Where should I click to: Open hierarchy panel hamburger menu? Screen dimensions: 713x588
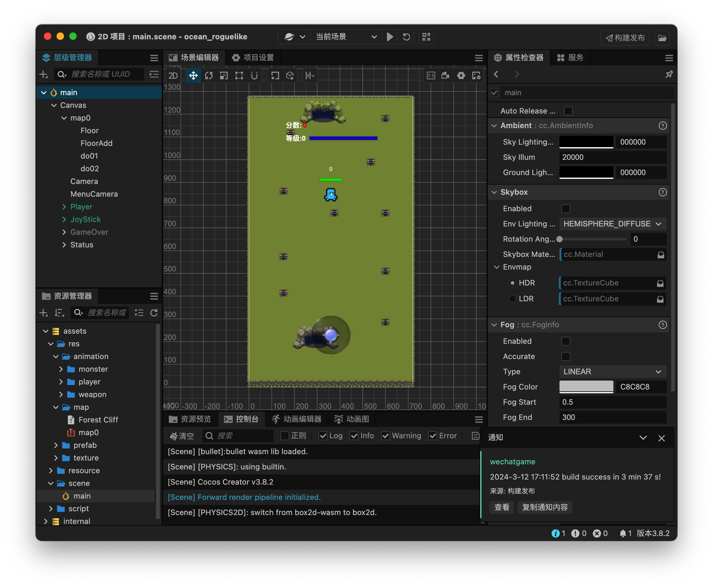[154, 58]
